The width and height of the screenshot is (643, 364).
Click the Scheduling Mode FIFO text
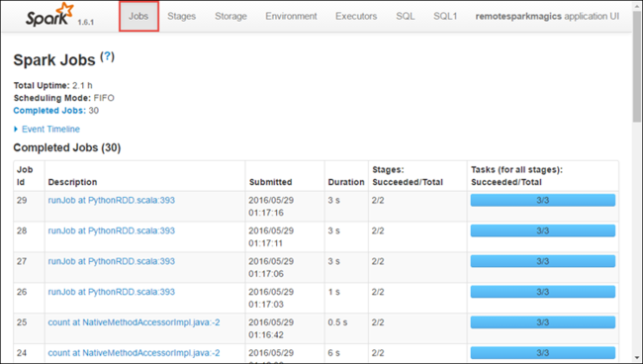tap(64, 98)
